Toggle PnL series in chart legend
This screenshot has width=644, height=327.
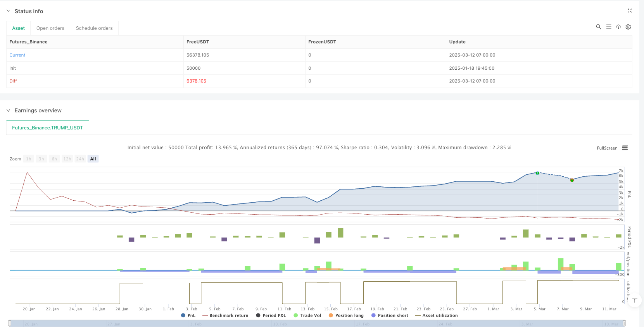[x=188, y=315]
